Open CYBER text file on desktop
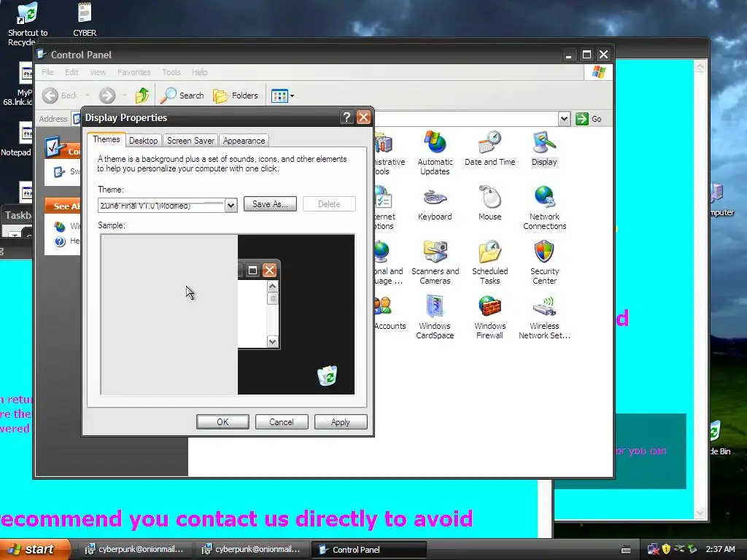Image resolution: width=747 pixels, height=560 pixels. (85, 20)
